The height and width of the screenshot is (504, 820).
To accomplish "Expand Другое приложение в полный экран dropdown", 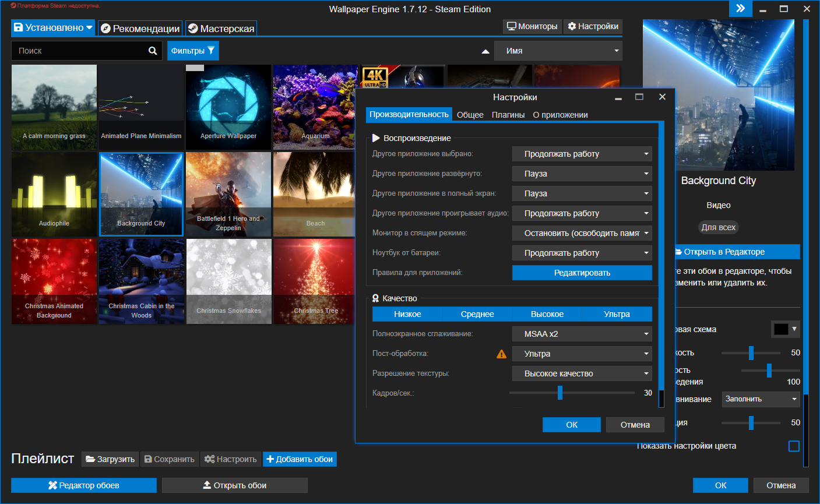I will [x=582, y=193].
